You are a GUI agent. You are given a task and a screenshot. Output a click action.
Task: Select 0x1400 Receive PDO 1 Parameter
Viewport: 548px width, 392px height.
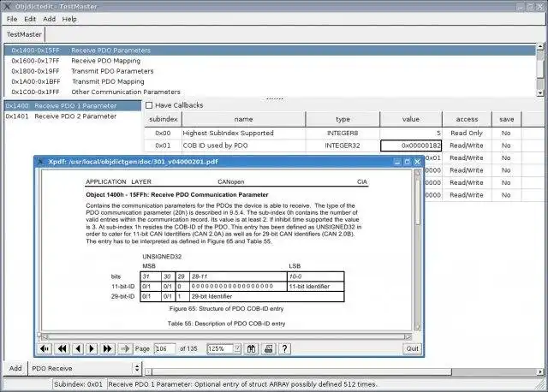point(73,105)
